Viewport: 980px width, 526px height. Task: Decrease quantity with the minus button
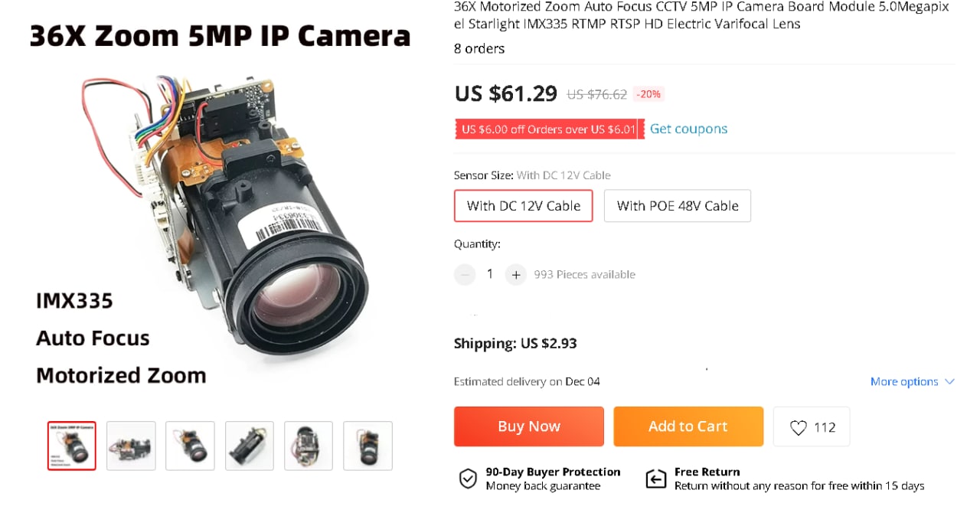(x=465, y=274)
